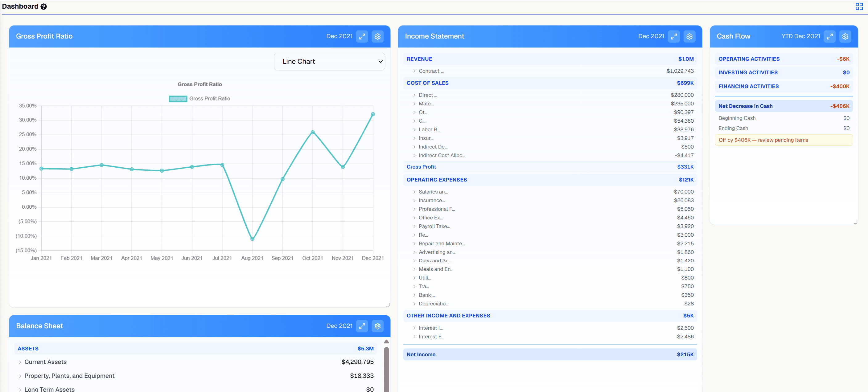Expand Long Term Assets row
Image resolution: width=868 pixels, height=392 pixels.
click(x=20, y=390)
